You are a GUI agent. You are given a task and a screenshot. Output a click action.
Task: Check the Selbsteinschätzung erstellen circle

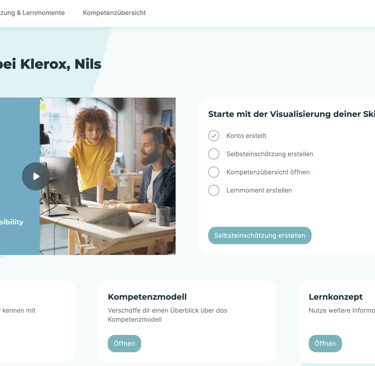214,154
